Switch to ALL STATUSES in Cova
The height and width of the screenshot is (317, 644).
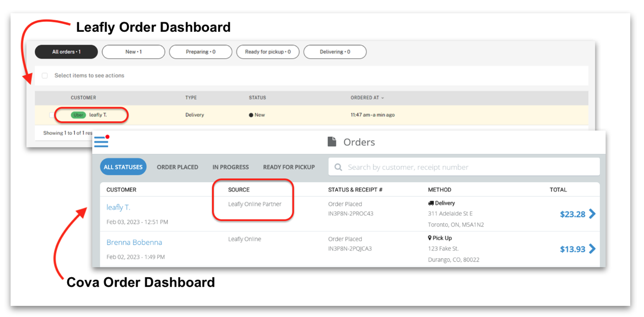123,167
